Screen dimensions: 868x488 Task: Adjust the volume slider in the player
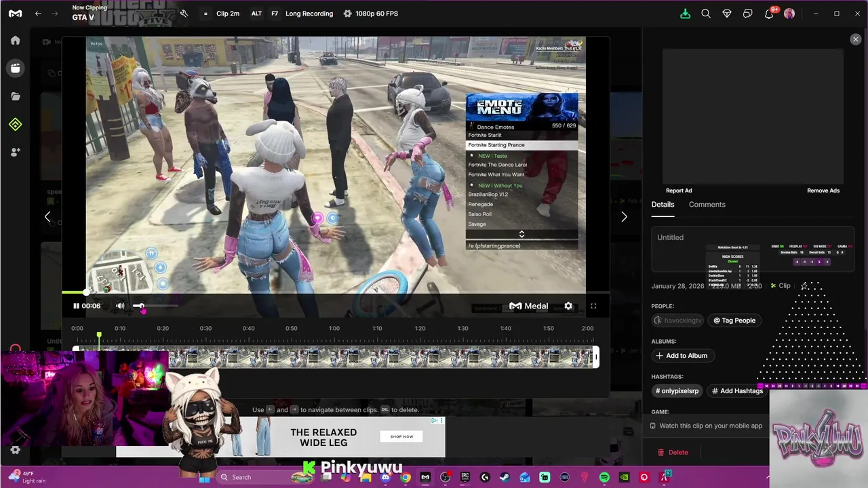[155, 306]
